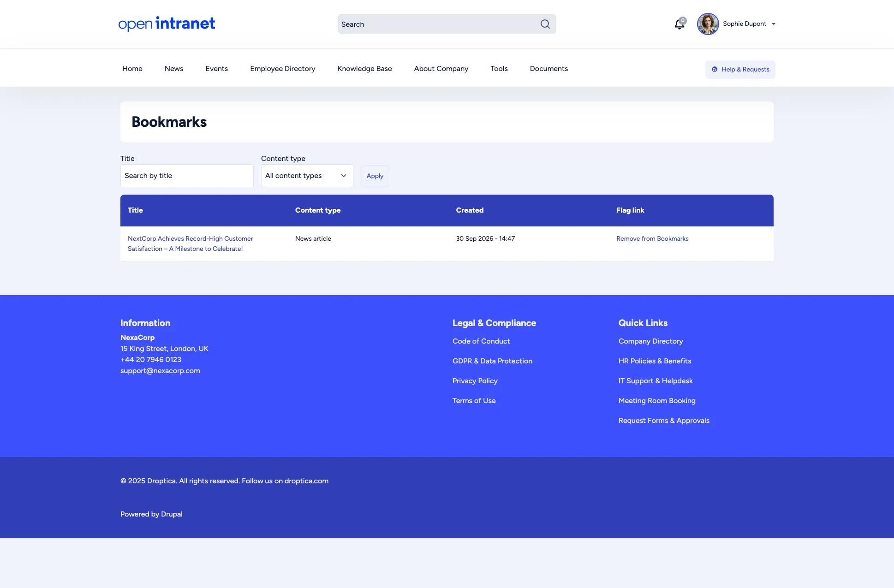Image resolution: width=894 pixels, height=588 pixels.
Task: Remove the article from Bookmarks
Action: (x=652, y=238)
